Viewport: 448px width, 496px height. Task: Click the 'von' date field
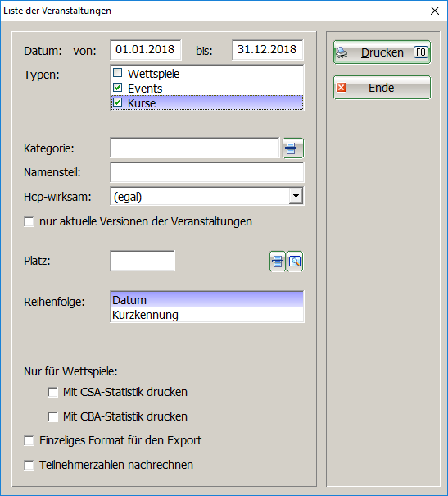tap(146, 50)
